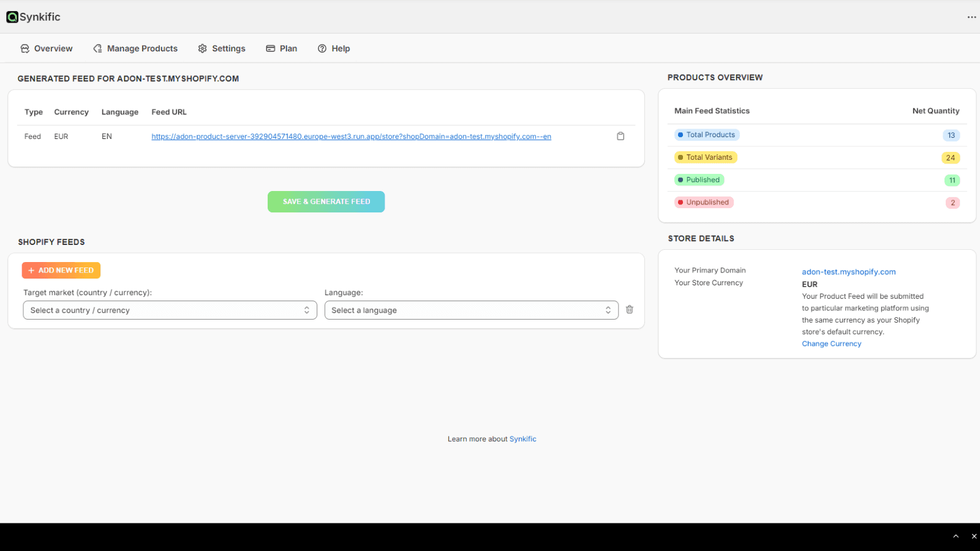Switch to the Overview section
This screenshot has width=980, height=551.
point(53,48)
